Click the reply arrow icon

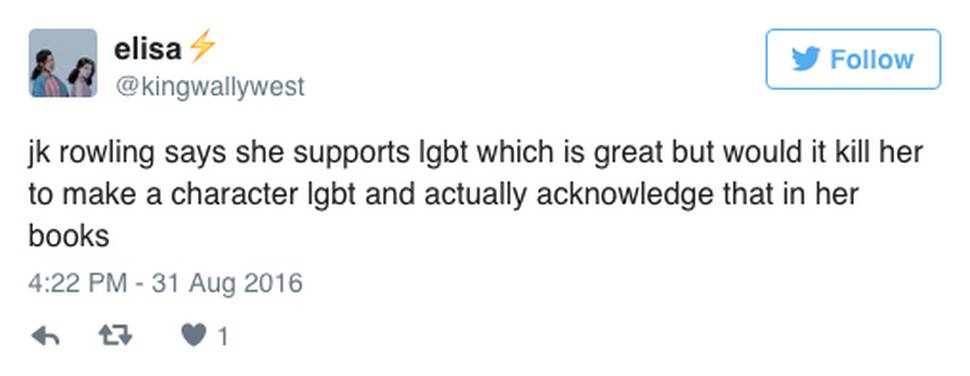(x=45, y=336)
